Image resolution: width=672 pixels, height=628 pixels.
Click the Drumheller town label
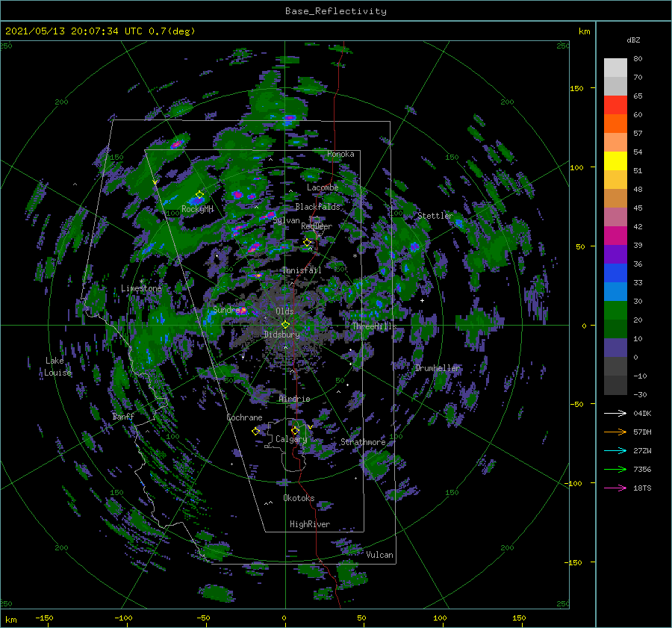pyautogui.click(x=438, y=368)
